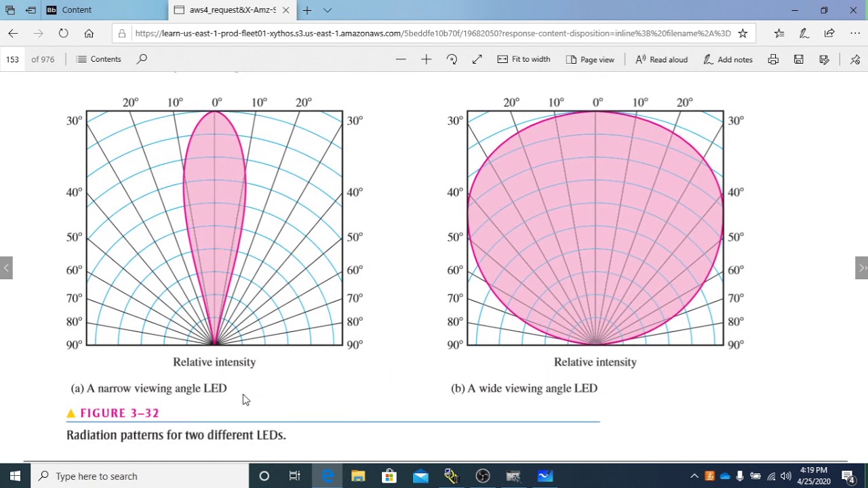Open the Wi-Fi network tray icon
The image size is (868, 488).
click(771, 476)
